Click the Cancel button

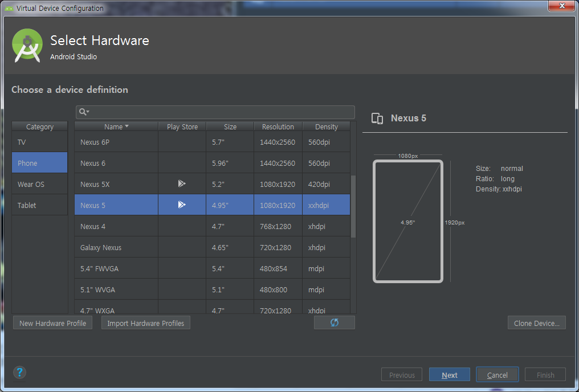point(497,375)
